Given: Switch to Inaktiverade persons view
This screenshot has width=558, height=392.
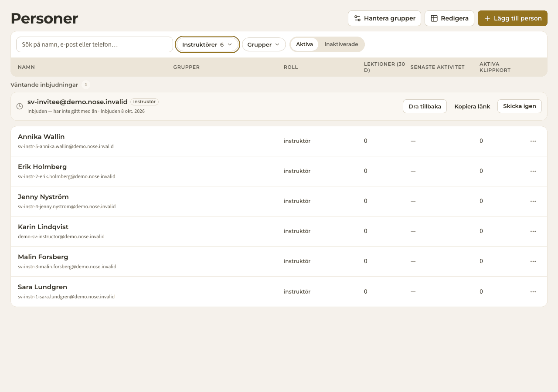Looking at the screenshot, I should 341,44.
